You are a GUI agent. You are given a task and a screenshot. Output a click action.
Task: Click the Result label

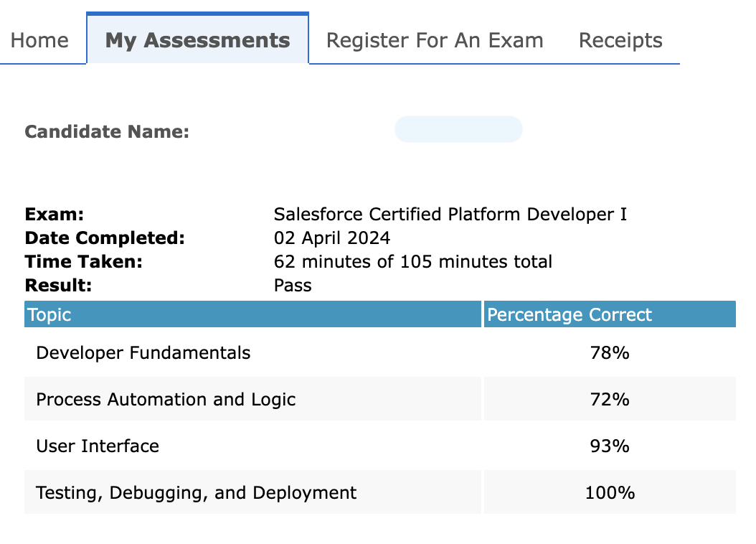58,286
